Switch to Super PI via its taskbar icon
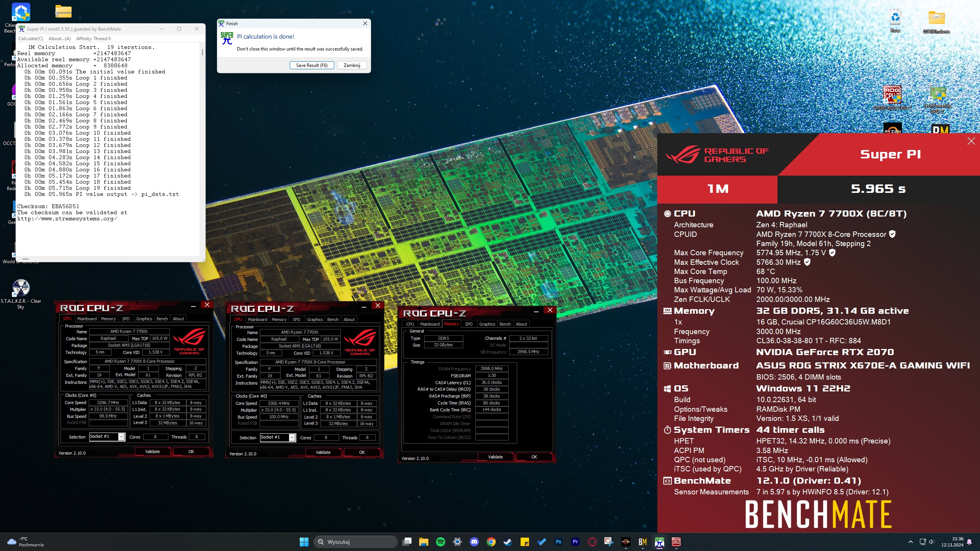Viewport: 980px width, 551px height. pyautogui.click(x=659, y=541)
